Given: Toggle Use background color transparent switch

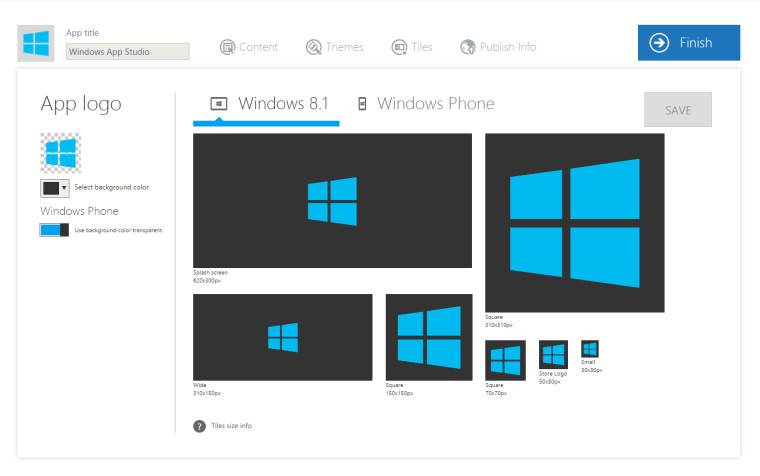Looking at the screenshot, I should point(54,230).
